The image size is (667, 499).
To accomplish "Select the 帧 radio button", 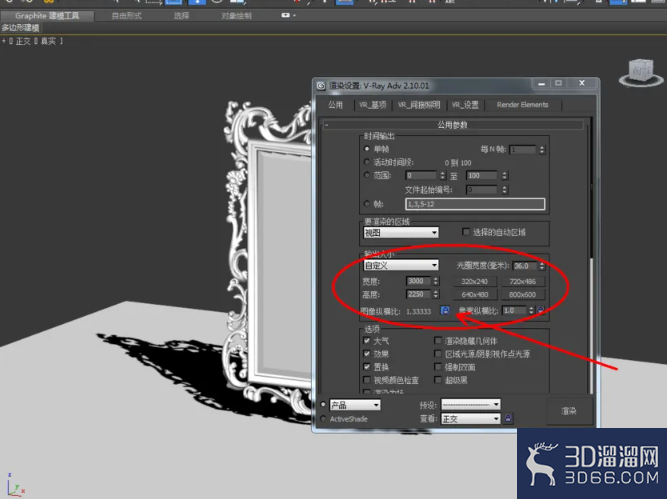I will [367, 204].
